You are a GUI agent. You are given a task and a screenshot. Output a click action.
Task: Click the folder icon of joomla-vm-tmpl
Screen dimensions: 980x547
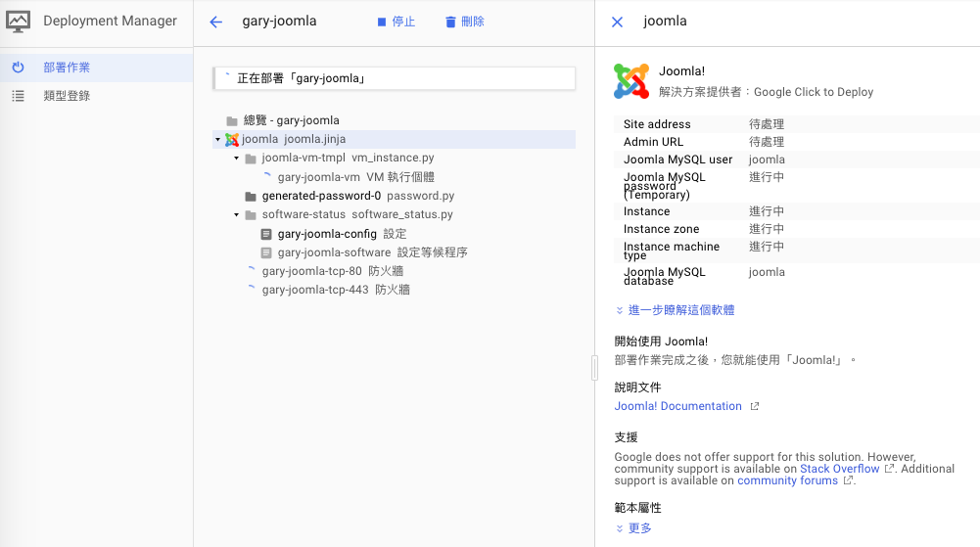pyautogui.click(x=251, y=159)
